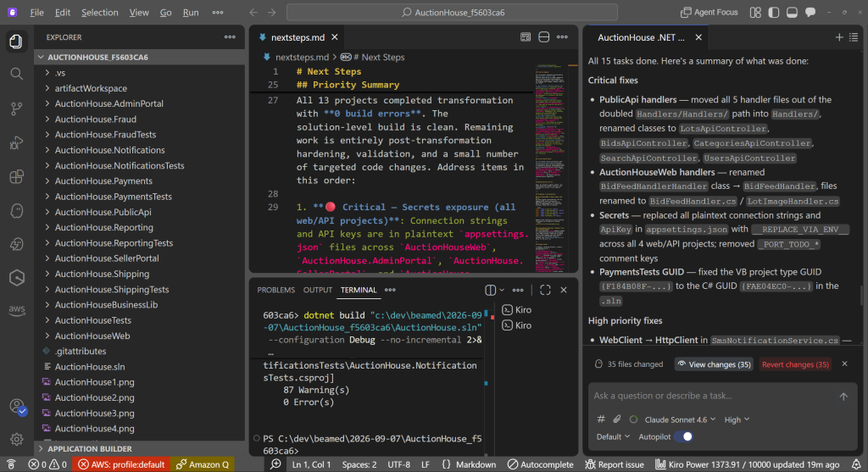
Task: Go back using navigation arrow
Action: pyautogui.click(x=253, y=12)
